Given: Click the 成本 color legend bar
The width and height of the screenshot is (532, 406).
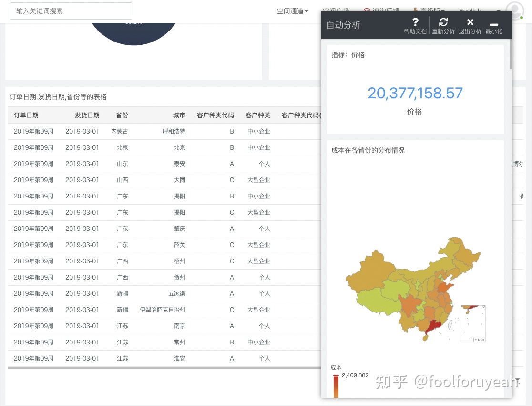Looking at the screenshot, I should click(336, 386).
